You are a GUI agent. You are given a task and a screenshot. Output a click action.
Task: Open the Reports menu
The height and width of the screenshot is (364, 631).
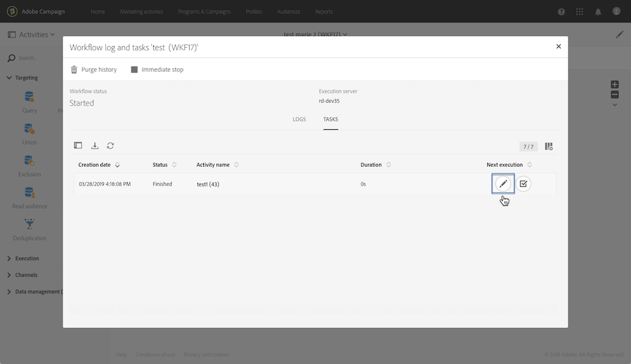(324, 11)
